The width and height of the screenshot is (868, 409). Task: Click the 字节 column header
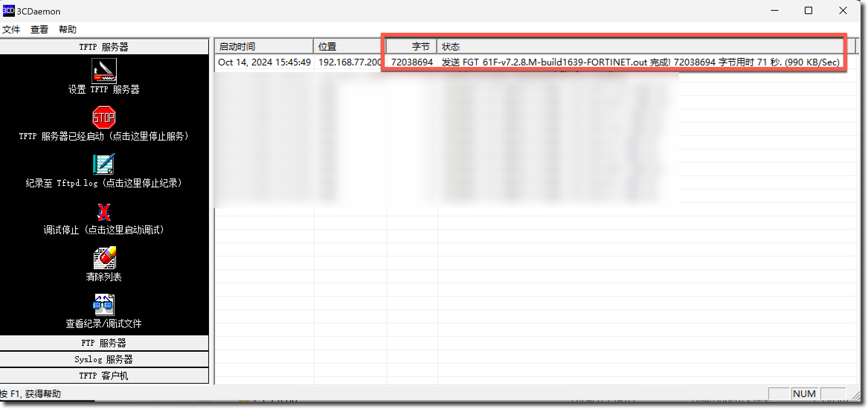coord(412,46)
